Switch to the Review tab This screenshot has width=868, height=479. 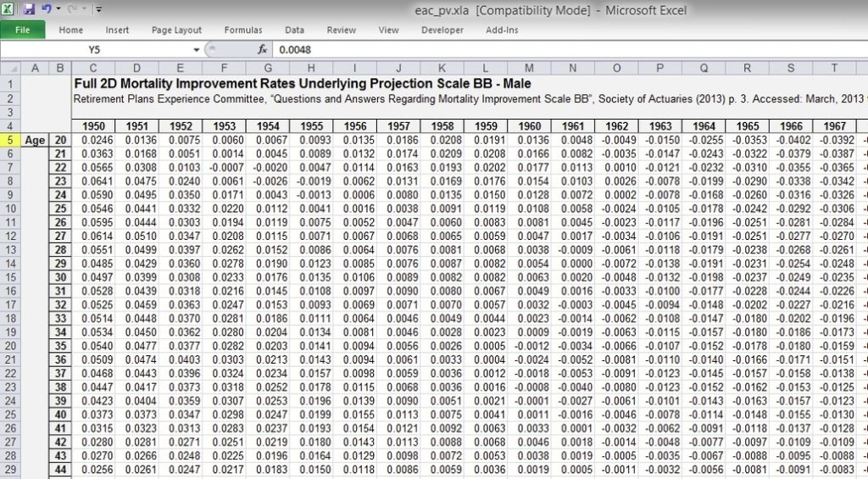(x=341, y=30)
